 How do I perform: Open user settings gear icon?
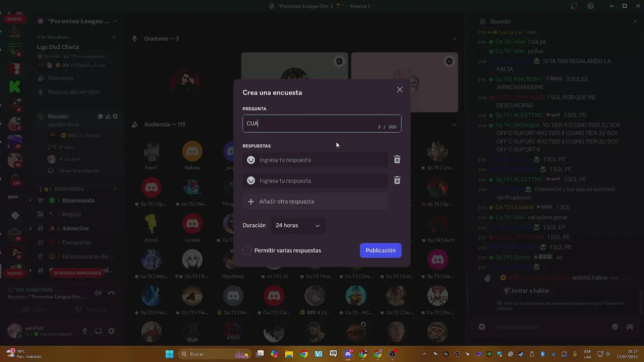point(111,331)
